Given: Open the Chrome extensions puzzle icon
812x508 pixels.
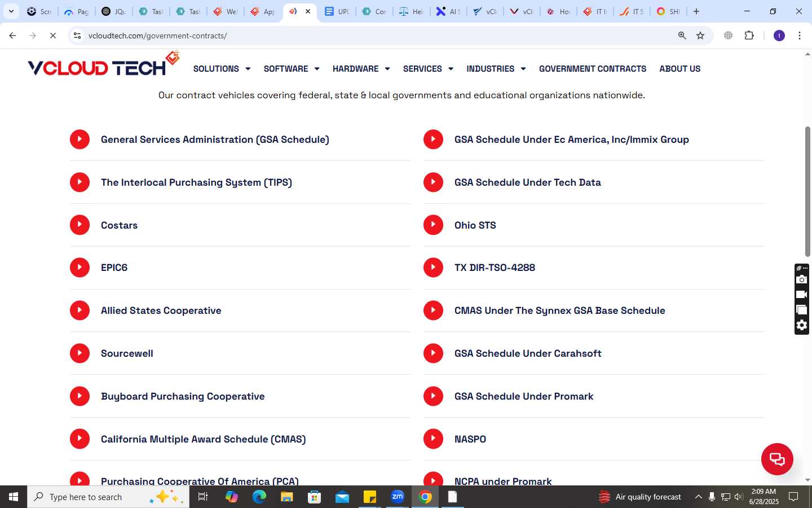Looking at the screenshot, I should pos(749,36).
